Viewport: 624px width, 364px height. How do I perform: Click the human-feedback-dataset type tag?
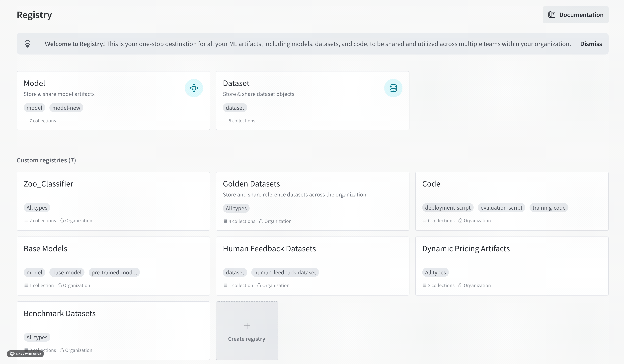[285, 272]
